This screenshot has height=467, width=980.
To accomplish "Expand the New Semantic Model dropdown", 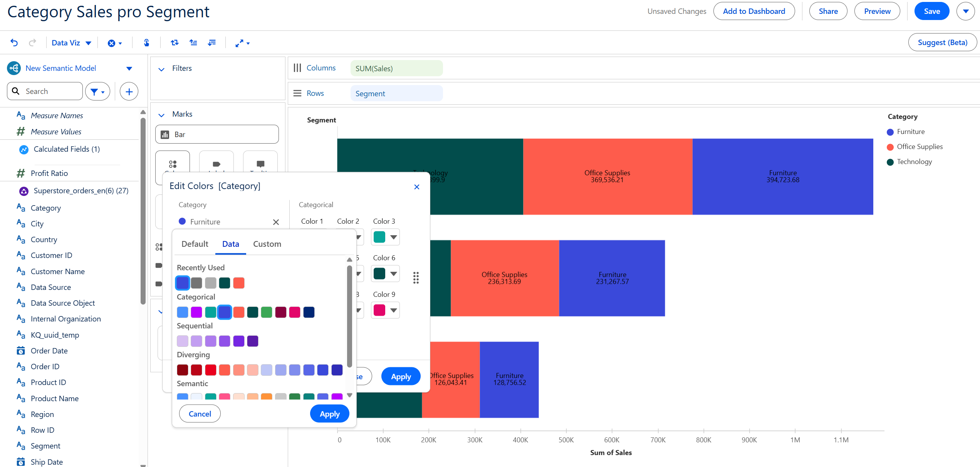I will pyautogui.click(x=129, y=69).
